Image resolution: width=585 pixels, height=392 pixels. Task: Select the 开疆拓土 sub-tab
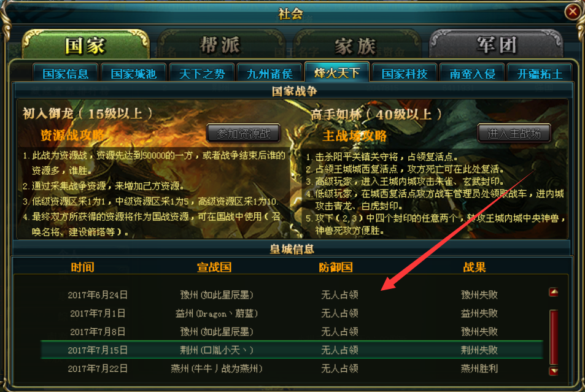(540, 73)
